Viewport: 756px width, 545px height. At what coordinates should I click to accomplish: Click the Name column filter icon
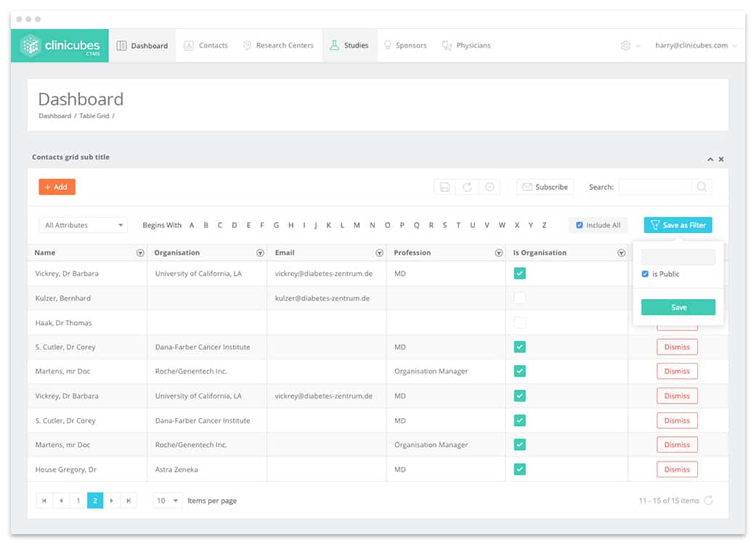[140, 253]
